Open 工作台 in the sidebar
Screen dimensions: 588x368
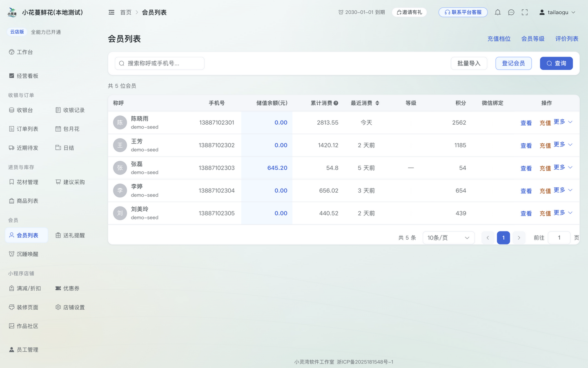(21, 52)
